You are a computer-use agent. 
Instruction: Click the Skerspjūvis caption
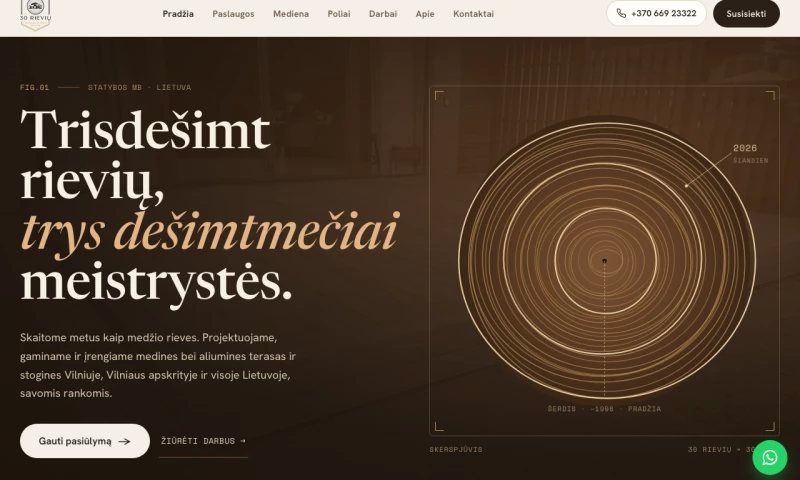coord(456,449)
